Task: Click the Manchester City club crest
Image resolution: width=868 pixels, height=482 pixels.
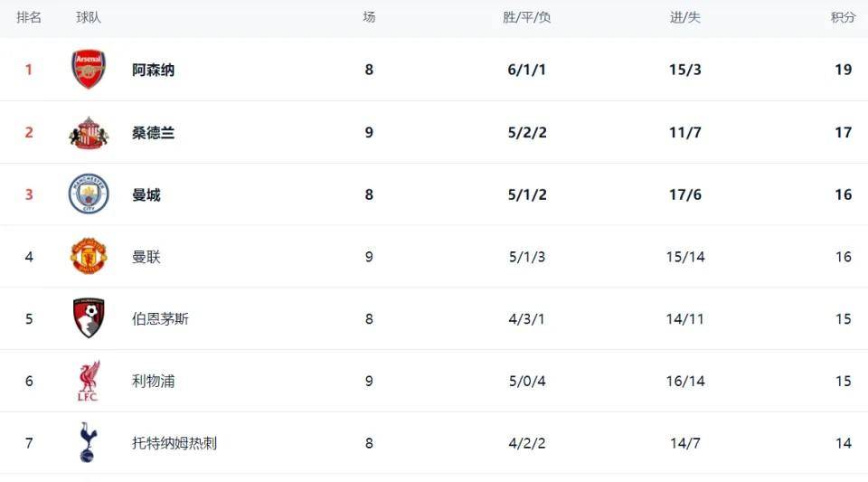Action: [x=89, y=194]
